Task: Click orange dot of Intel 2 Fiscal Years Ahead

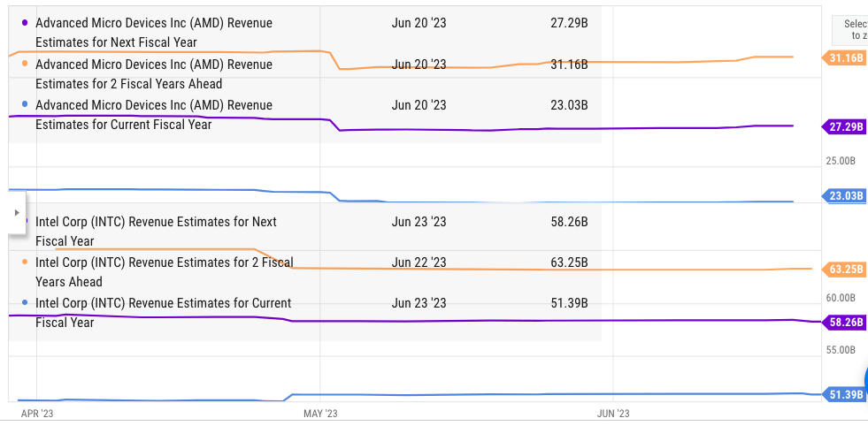Action: [25, 262]
